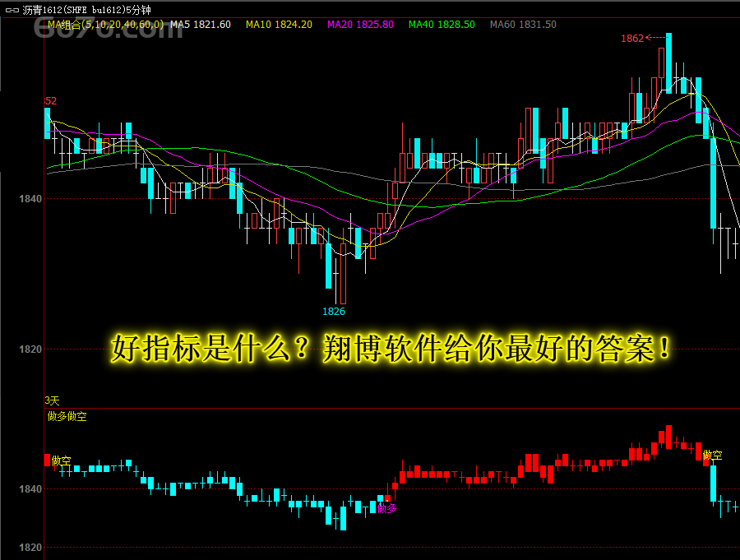The image size is (740, 560).
Task: Click the MA组合(5,10,20,40,60,0) indicator label
Action: pyautogui.click(x=106, y=25)
